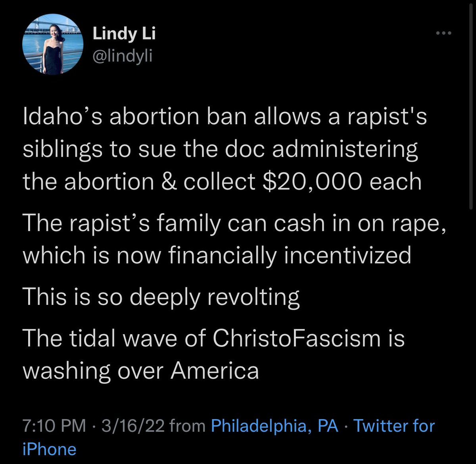This screenshot has height=464, width=476.
Task: Open the Lindy Li display name
Action: 124,34
